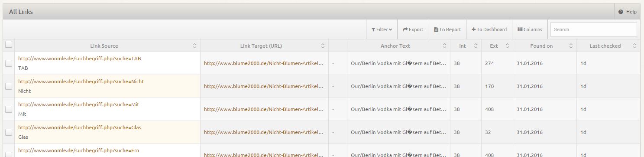Viewport: 644px width, 157px height.
Task: Sort by Last checked column arrows
Action: pyautogui.click(x=634, y=46)
